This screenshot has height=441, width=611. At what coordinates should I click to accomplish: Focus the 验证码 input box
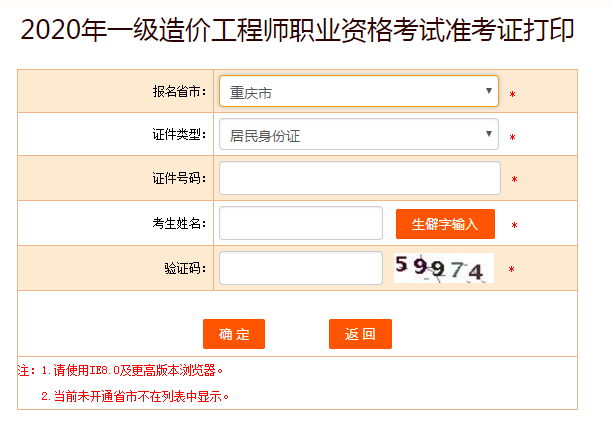click(300, 268)
